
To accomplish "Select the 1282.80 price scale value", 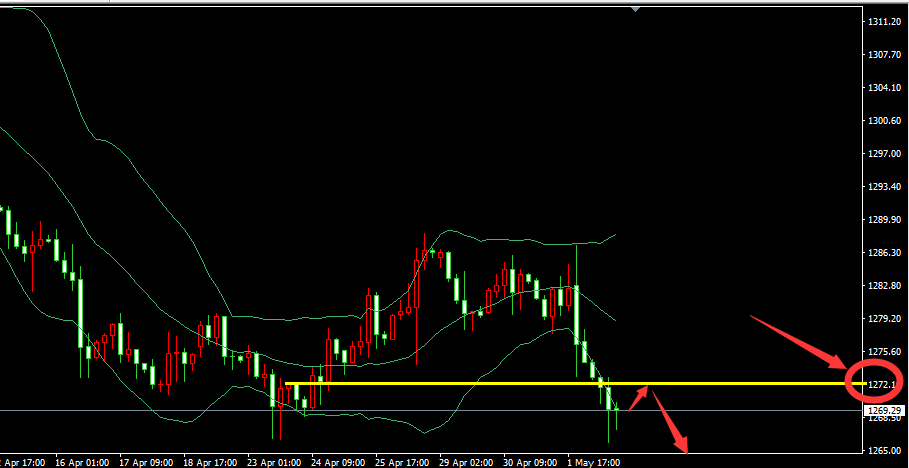I will 884,286.
